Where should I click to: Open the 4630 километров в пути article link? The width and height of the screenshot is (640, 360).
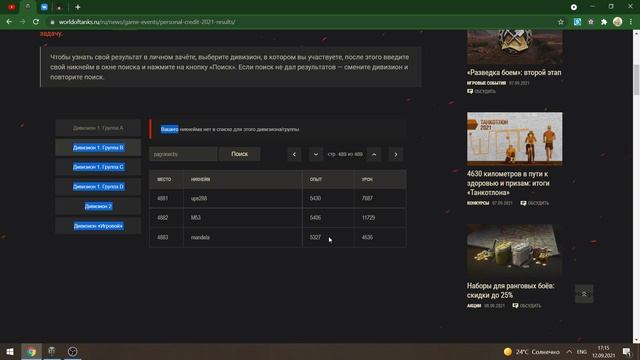pyautogui.click(x=508, y=183)
